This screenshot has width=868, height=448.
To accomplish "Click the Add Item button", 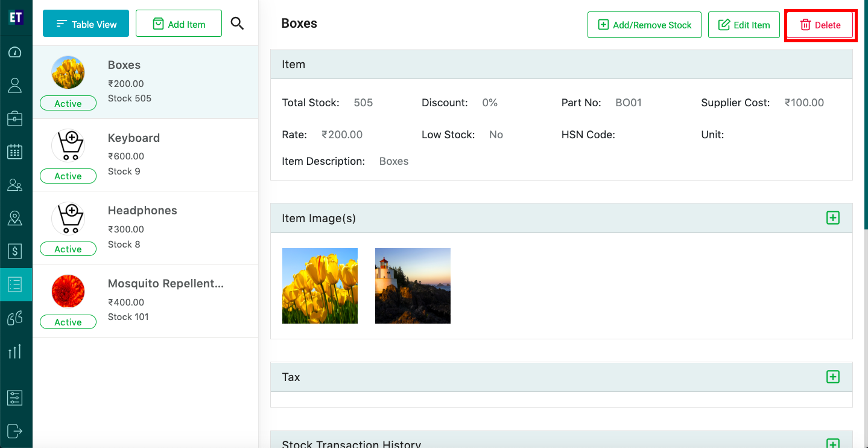I will [179, 24].
